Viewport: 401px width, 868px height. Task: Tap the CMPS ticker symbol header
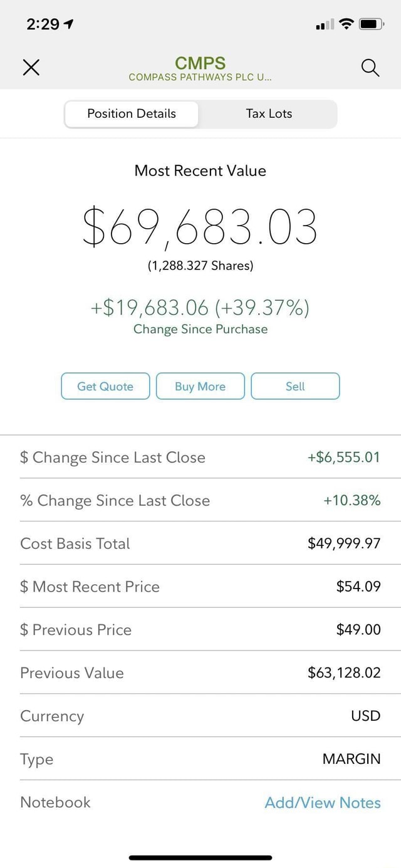200,63
